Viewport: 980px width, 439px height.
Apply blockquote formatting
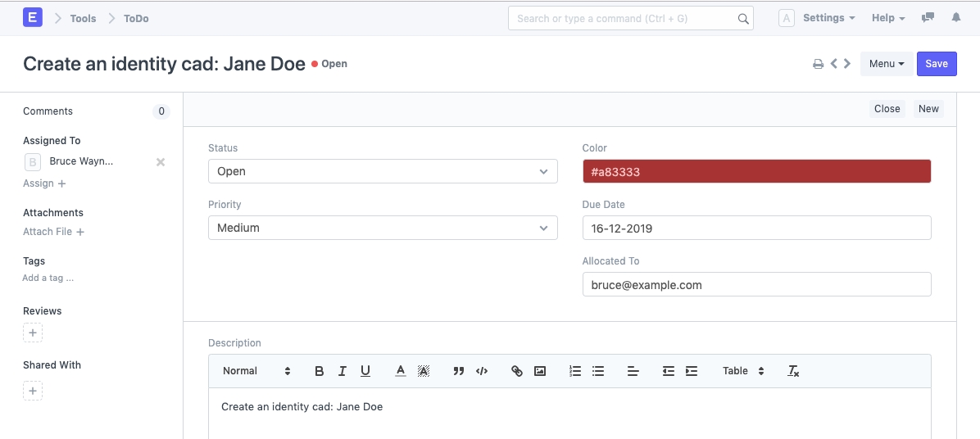459,371
